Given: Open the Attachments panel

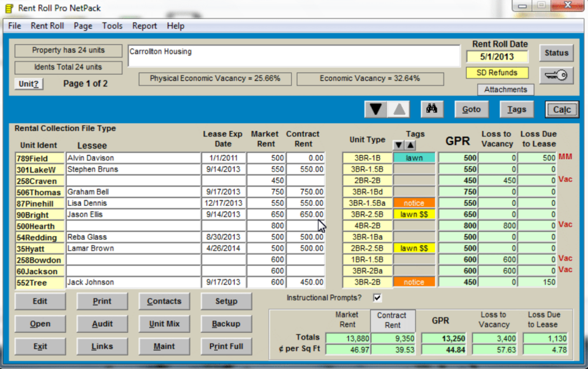Looking at the screenshot, I should [506, 89].
